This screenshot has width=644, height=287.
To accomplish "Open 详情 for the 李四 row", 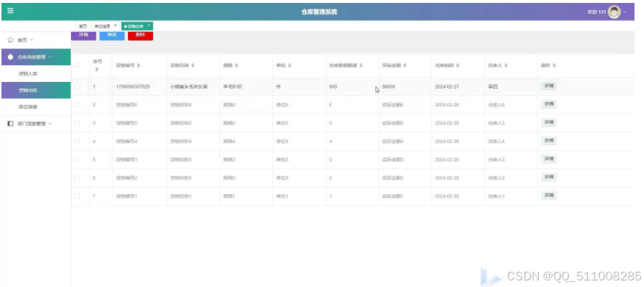I will coord(549,86).
